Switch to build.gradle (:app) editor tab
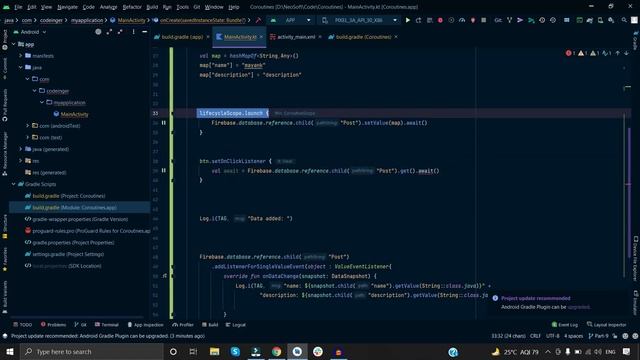Image resolution: width=640 pixels, height=360 pixels. pyautogui.click(x=182, y=37)
